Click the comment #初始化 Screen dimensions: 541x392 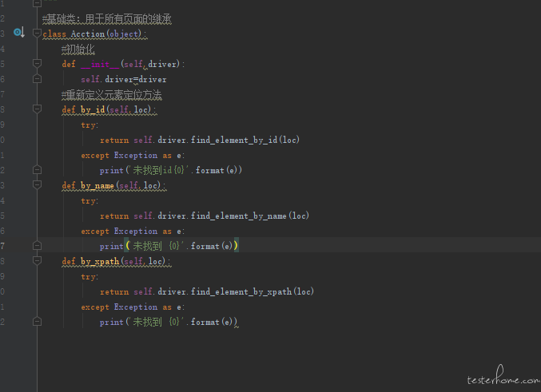tap(78, 49)
